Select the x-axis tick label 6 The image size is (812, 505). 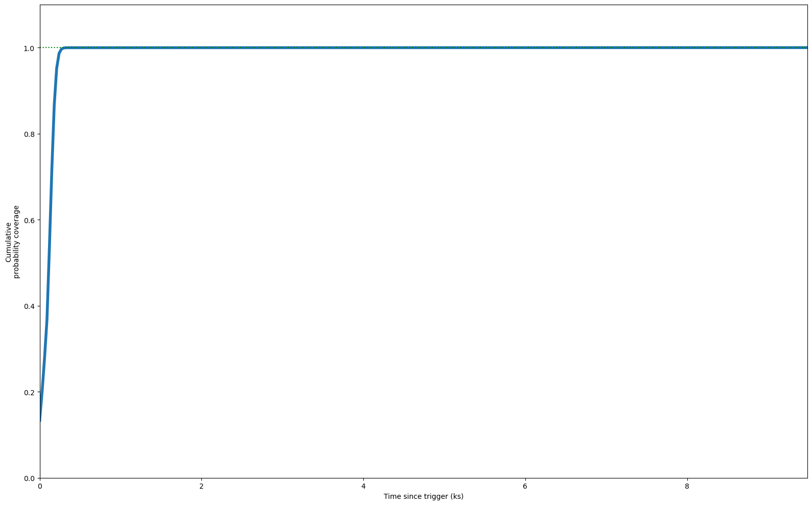(x=525, y=486)
